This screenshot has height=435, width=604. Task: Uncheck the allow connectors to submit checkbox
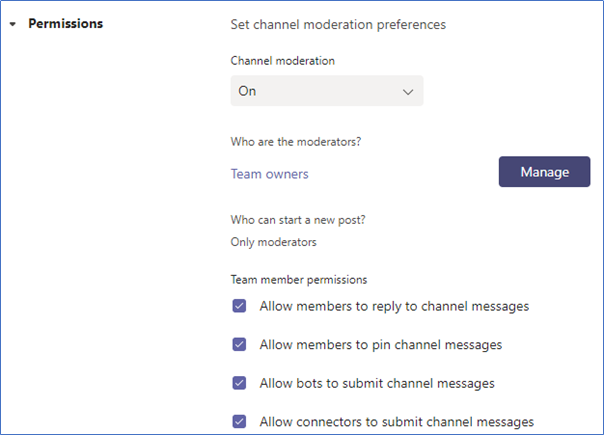pyautogui.click(x=239, y=421)
